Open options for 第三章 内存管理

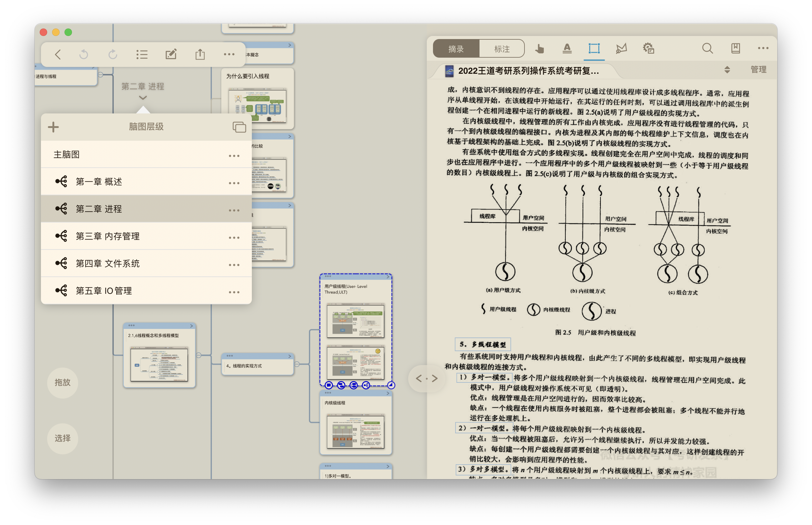tap(234, 238)
